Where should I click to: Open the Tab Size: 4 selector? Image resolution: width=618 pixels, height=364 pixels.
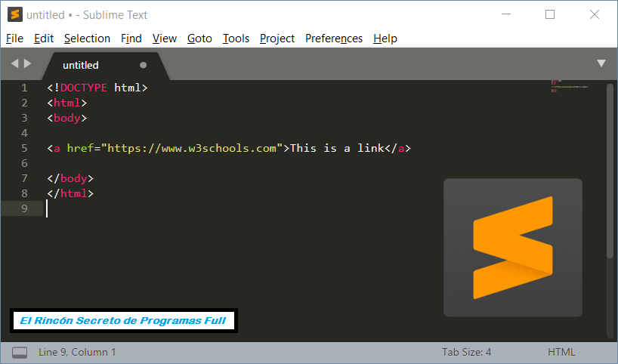pyautogui.click(x=466, y=352)
